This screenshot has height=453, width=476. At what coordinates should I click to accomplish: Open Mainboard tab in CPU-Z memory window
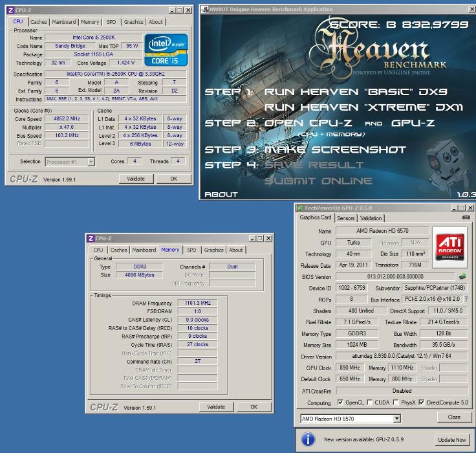[x=144, y=250]
